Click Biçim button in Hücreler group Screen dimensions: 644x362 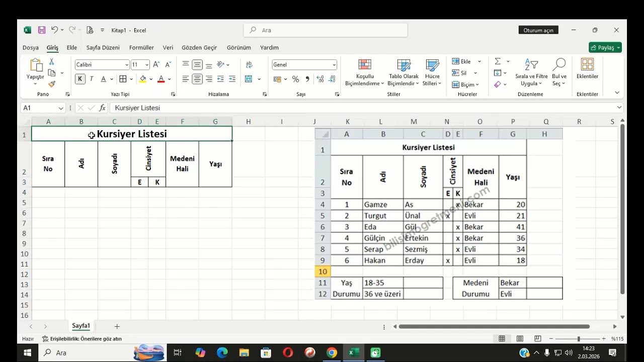466,84
